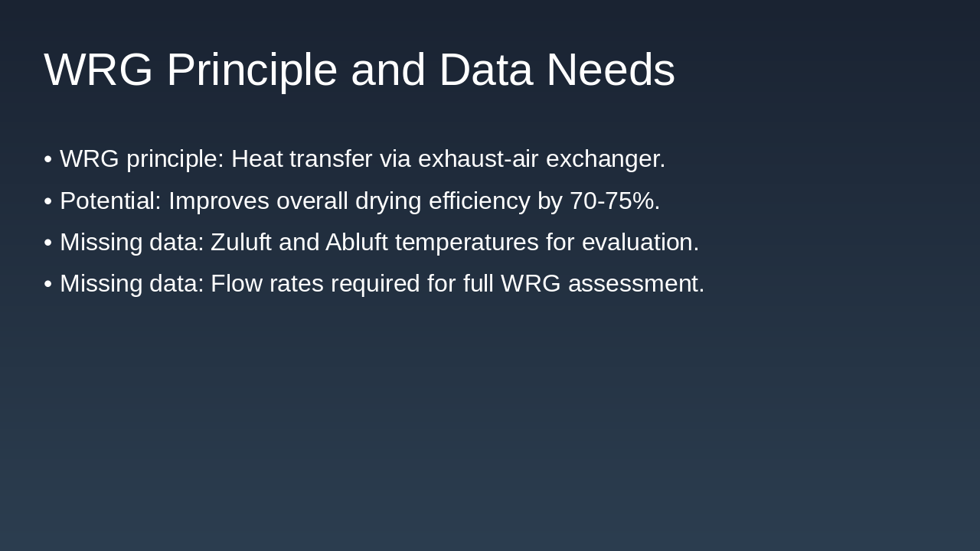This screenshot has height=551, width=980.
Task: Click the bullet dot before "Potential"
Action: tap(48, 201)
